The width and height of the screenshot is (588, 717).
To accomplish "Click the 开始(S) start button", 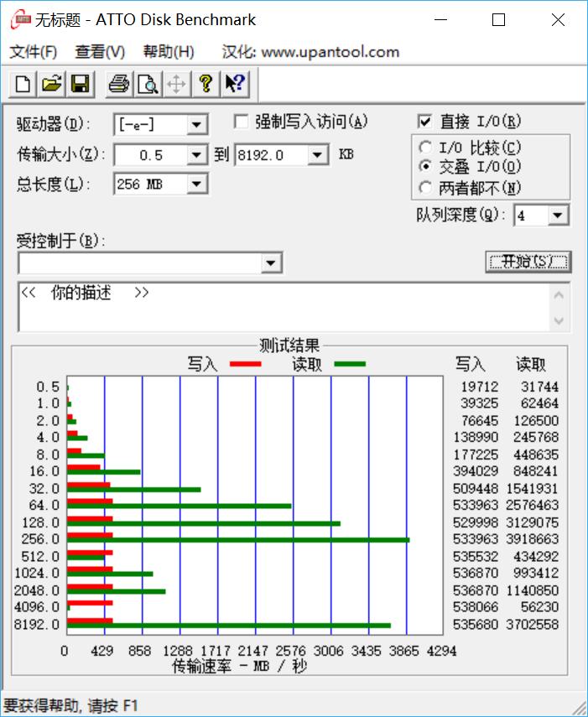I will [x=528, y=262].
